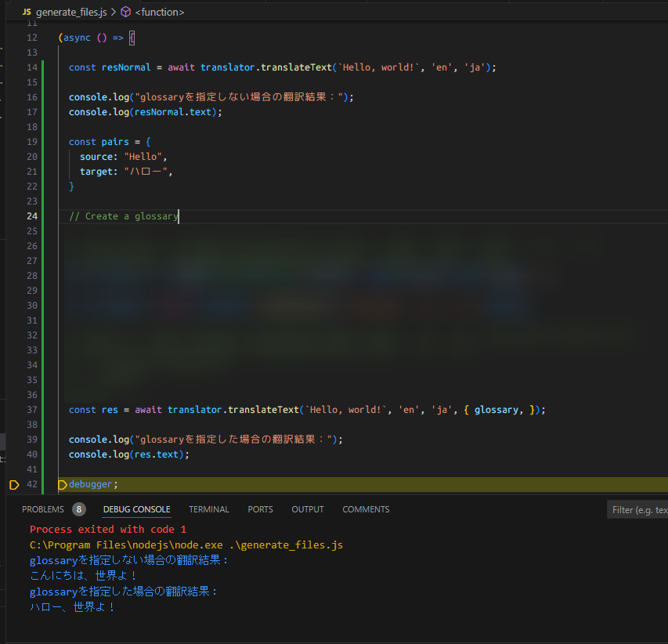Open generate_files.js breadcrumb dropdown
Viewport: 668px width, 644px height.
[x=71, y=13]
